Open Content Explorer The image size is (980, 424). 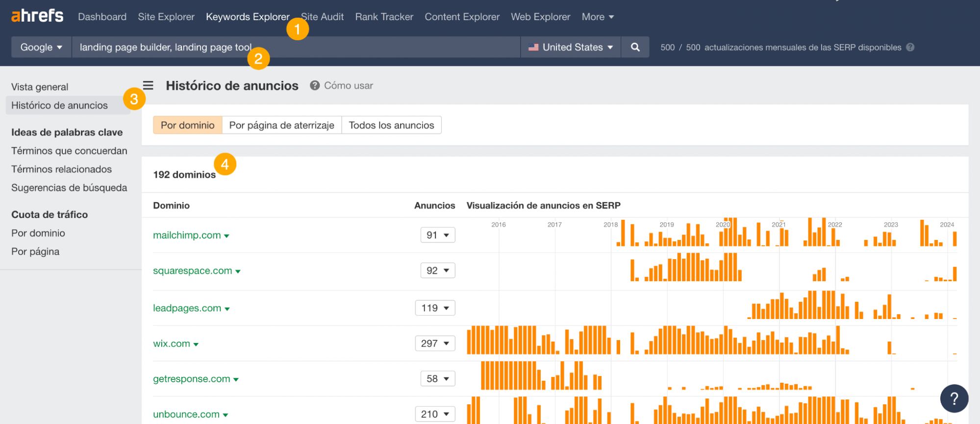pyautogui.click(x=462, y=17)
